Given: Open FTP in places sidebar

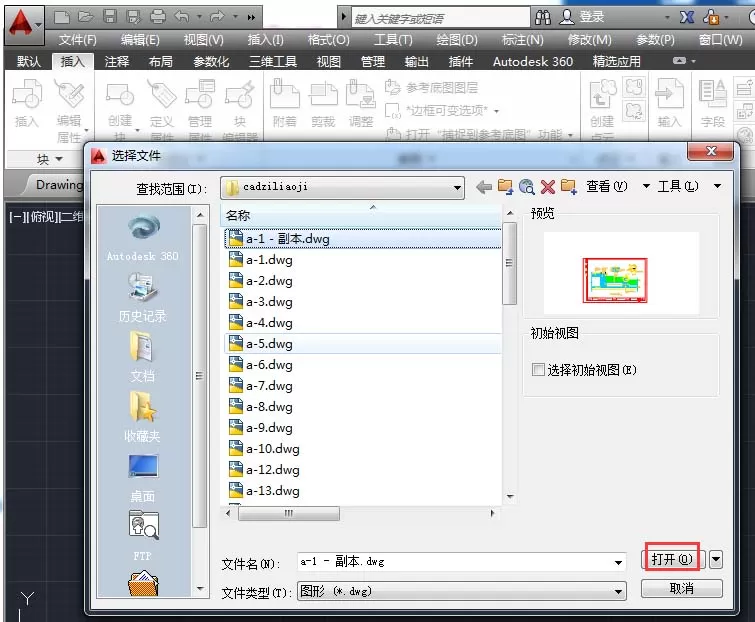Looking at the screenshot, I should tap(143, 536).
